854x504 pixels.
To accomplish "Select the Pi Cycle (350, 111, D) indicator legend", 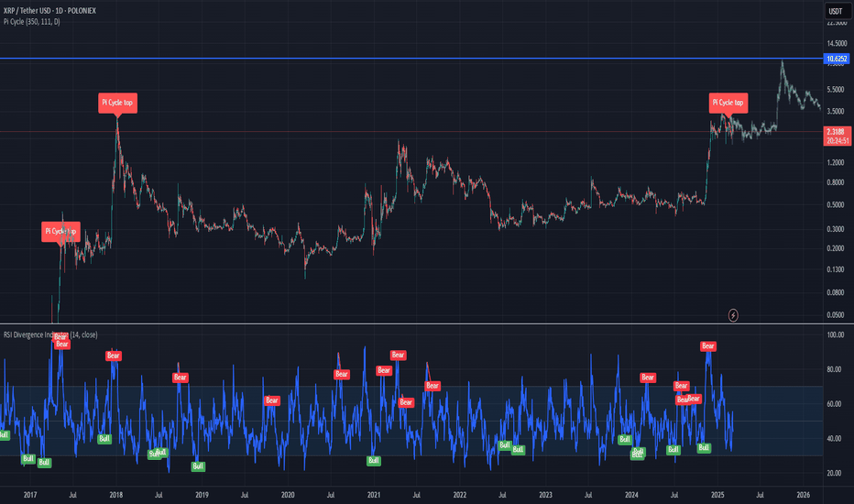I will click(31, 22).
